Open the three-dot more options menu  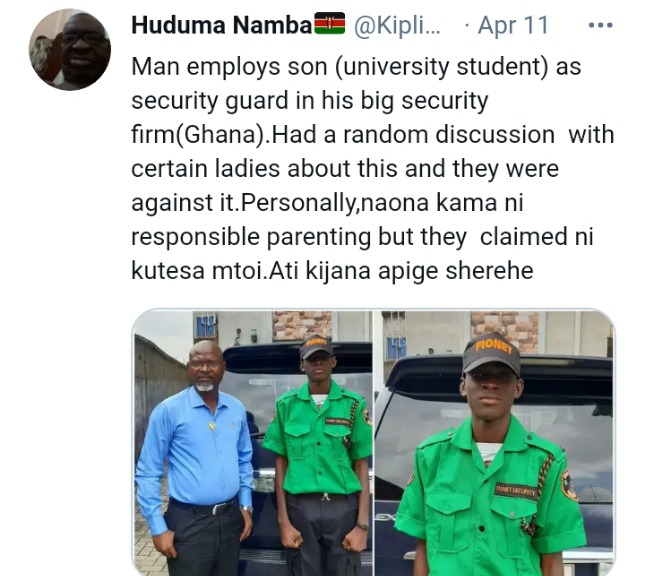point(601,26)
